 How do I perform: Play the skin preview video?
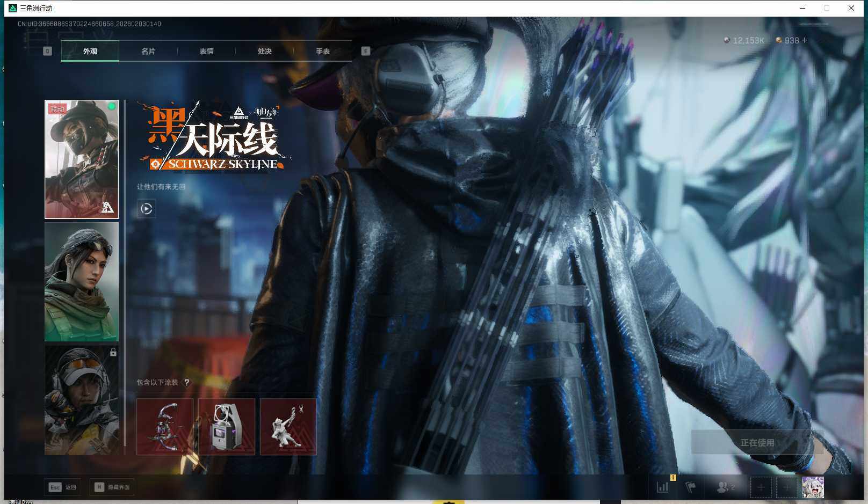147,208
